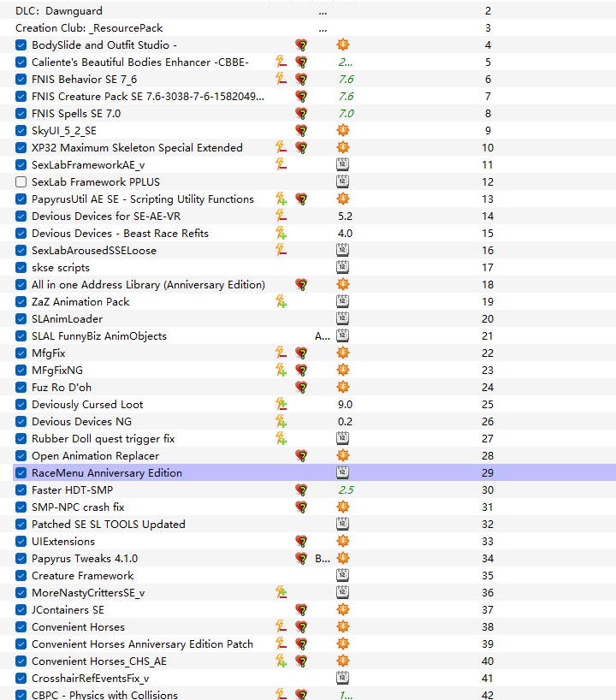The image size is (616, 700).
Task: Click the orange gear icon on JContainers SE row
Action: (343, 609)
